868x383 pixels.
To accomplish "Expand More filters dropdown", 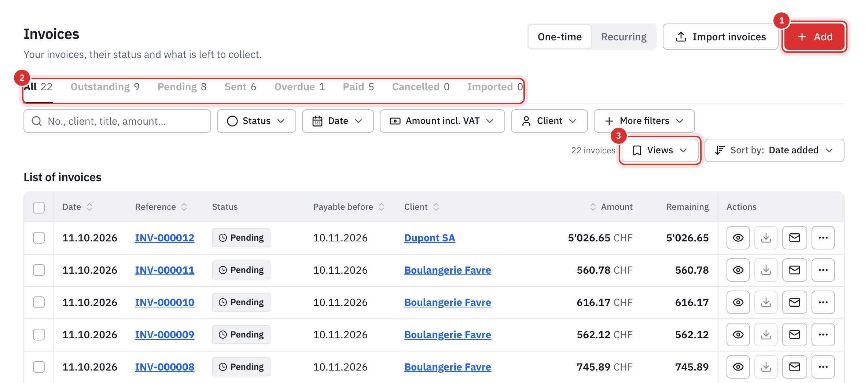I will coord(644,121).
